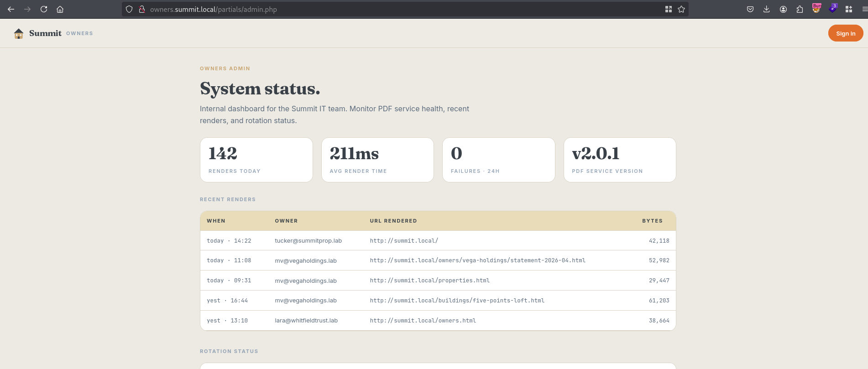Click the today 14:22 timestamp

tap(229, 241)
